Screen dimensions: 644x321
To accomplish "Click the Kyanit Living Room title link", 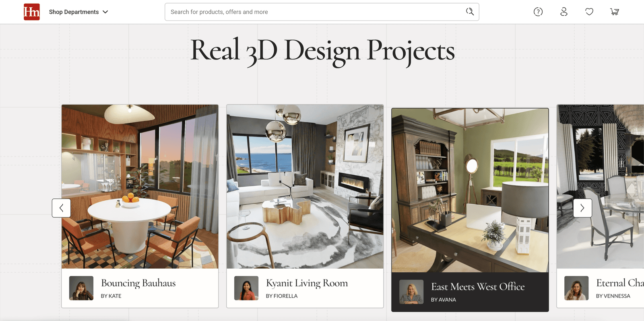I will 307,283.
